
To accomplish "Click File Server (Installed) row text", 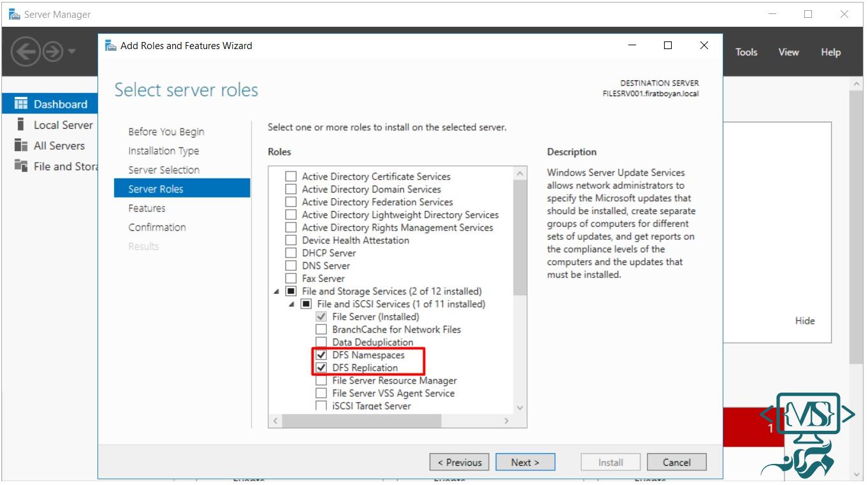I will (375, 317).
